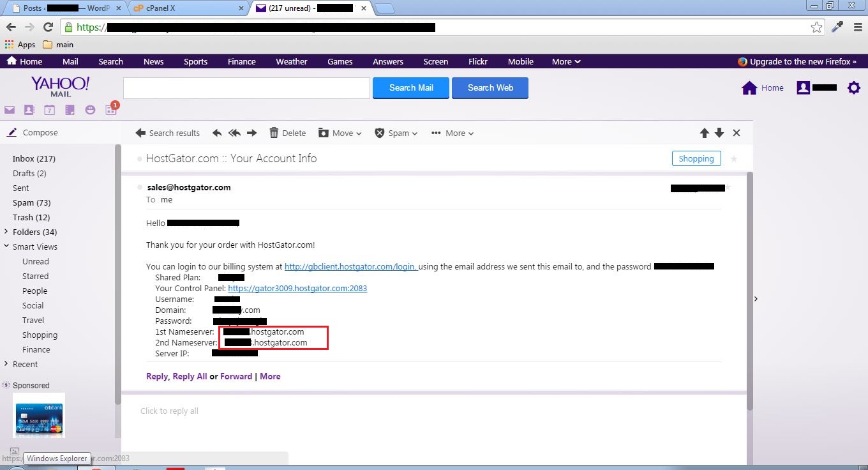Delete this email with the trash button

click(287, 133)
